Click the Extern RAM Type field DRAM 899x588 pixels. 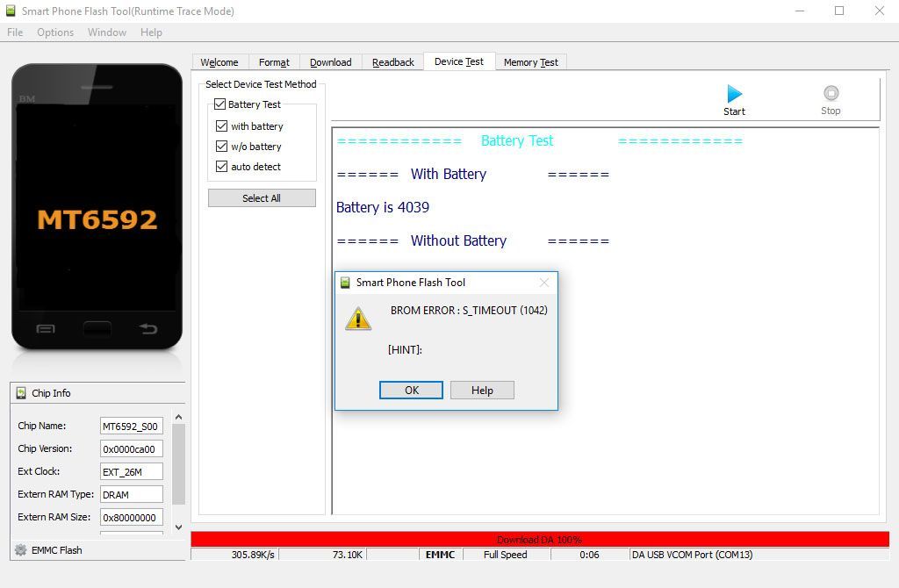point(132,495)
